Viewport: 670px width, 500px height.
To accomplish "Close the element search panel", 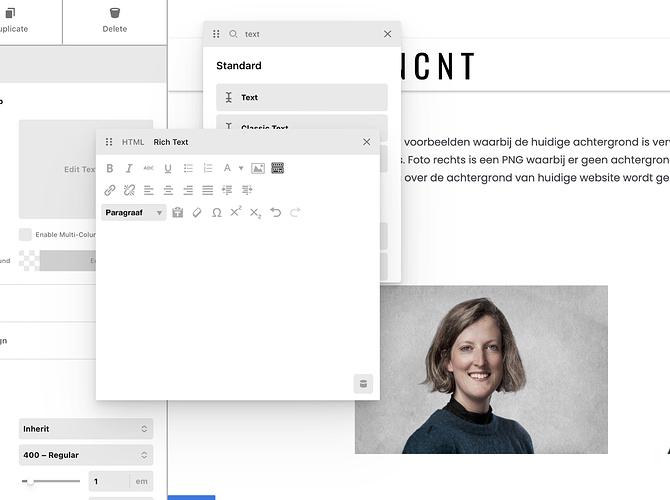I will [x=388, y=34].
